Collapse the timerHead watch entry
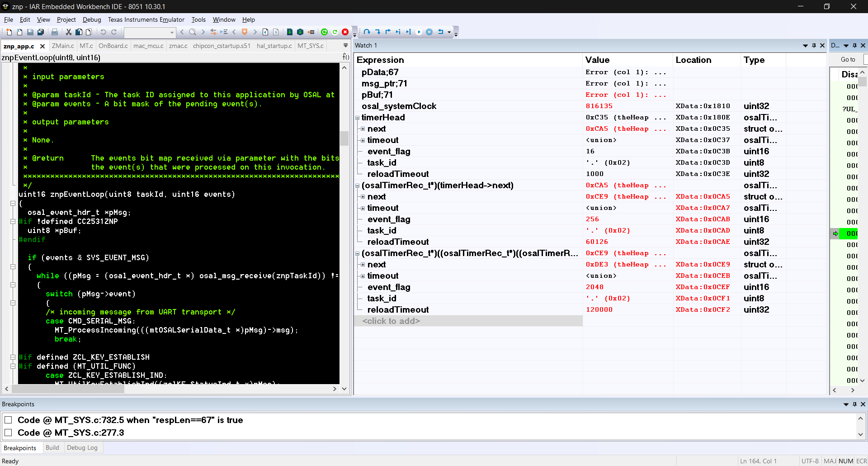868x466 pixels. [357, 118]
